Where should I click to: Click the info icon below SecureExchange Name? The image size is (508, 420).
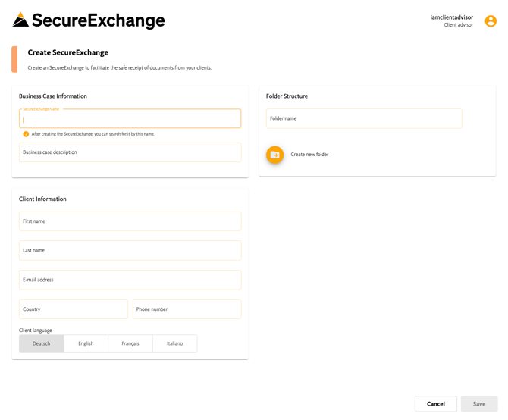tap(26, 134)
